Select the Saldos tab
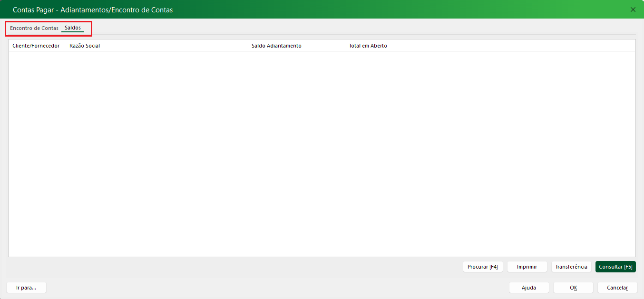 point(73,28)
